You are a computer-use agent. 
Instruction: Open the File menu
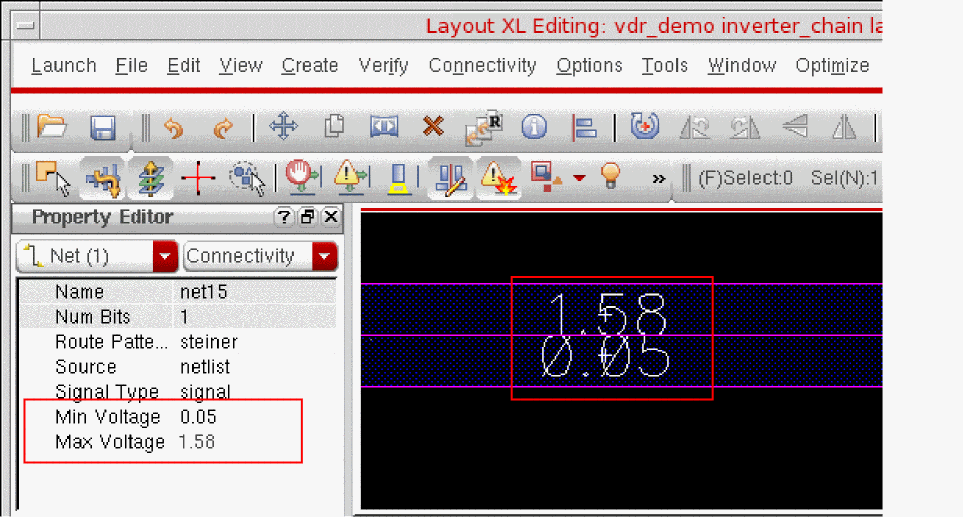(131, 66)
